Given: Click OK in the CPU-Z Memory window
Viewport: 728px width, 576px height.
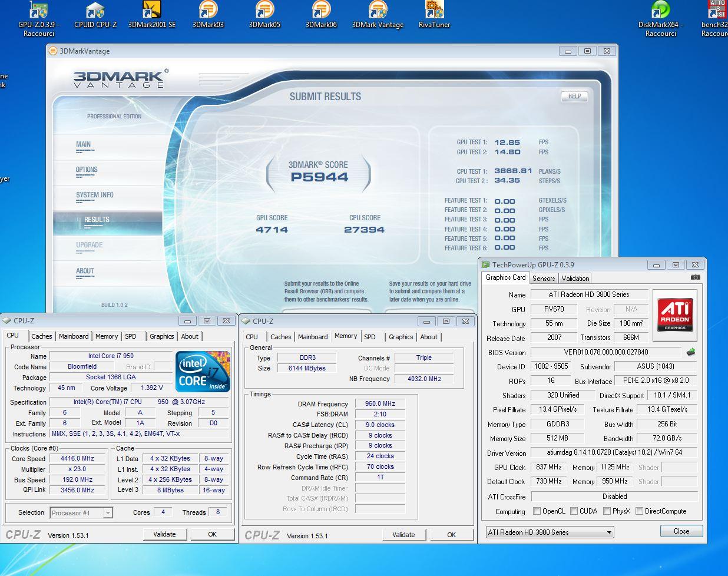Looking at the screenshot, I should coord(452,535).
